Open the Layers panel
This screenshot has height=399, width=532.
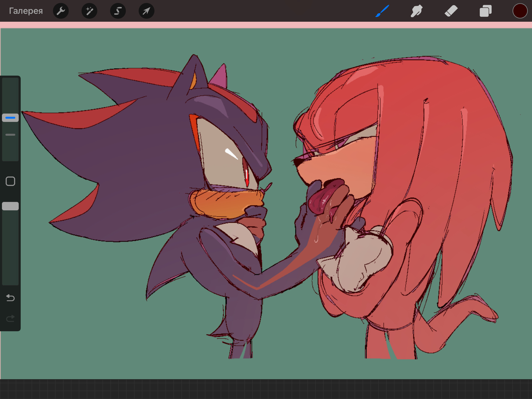[x=485, y=11]
